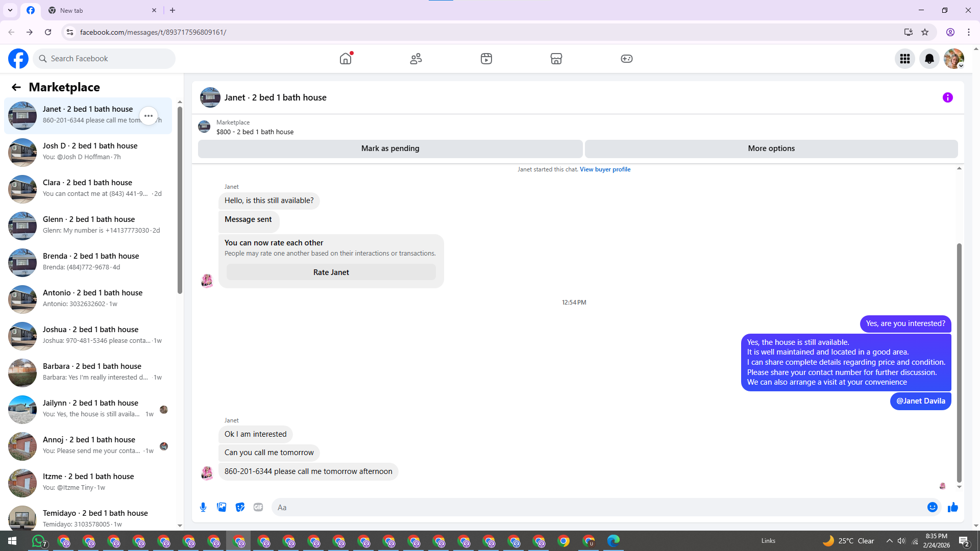The width and height of the screenshot is (980, 551).
Task: Send a thumbs-up like
Action: pyautogui.click(x=953, y=507)
